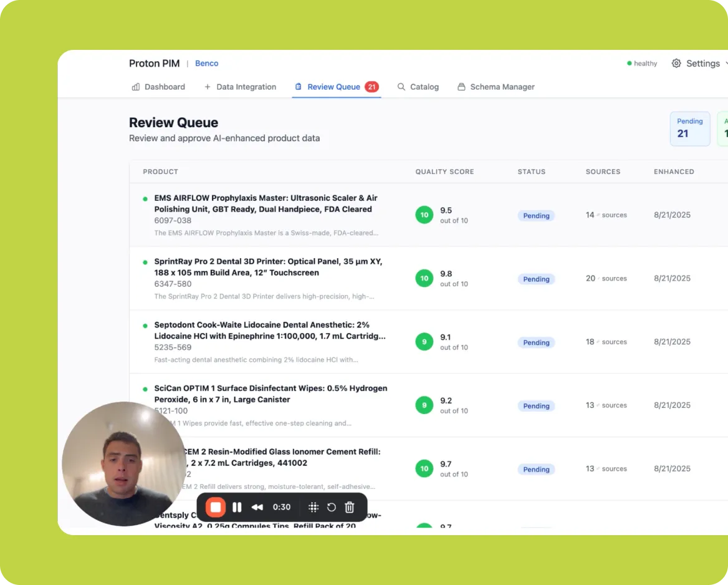728x585 pixels.
Task: Open the SprintRay Pro 2 Dental 3D Printer product
Action: click(268, 267)
